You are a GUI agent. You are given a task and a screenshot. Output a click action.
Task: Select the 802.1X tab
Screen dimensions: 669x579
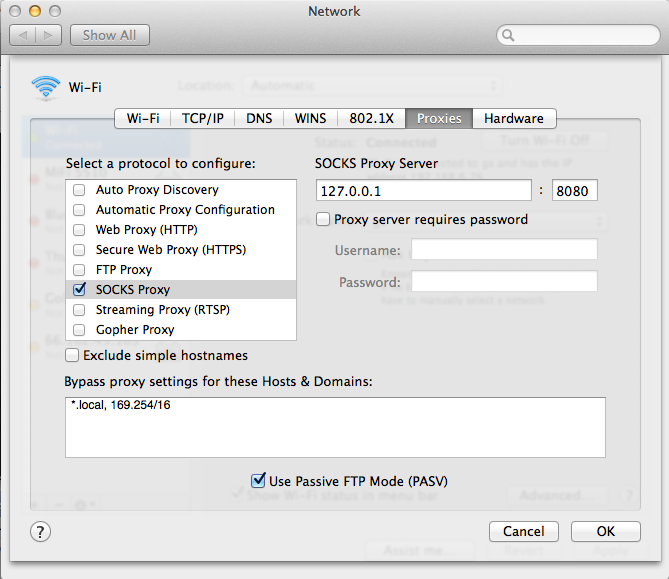[x=371, y=118]
